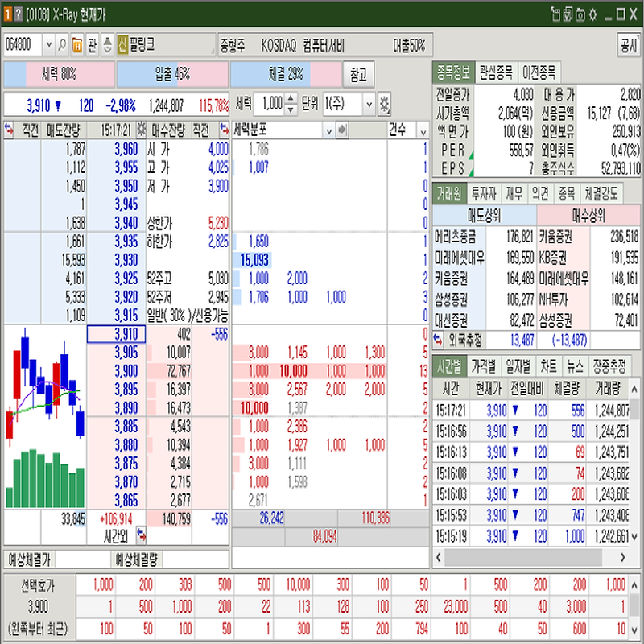Click swap arrows icon beside 시간외
644x644 pixels.
tap(141, 535)
